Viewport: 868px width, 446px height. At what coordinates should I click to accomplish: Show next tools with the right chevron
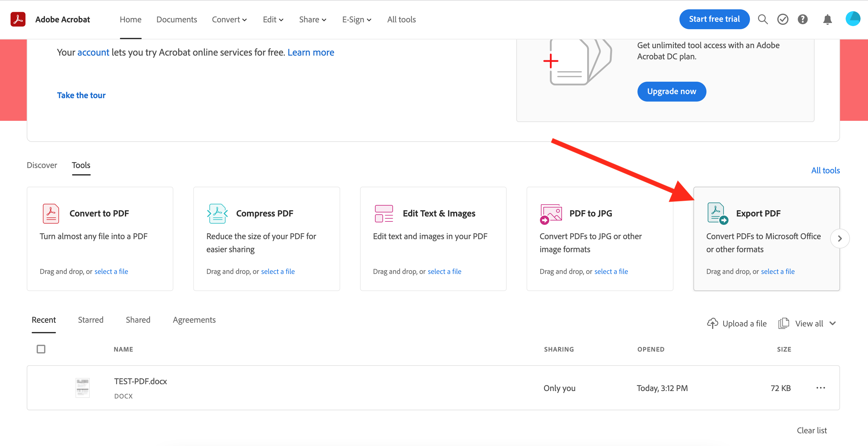point(840,239)
